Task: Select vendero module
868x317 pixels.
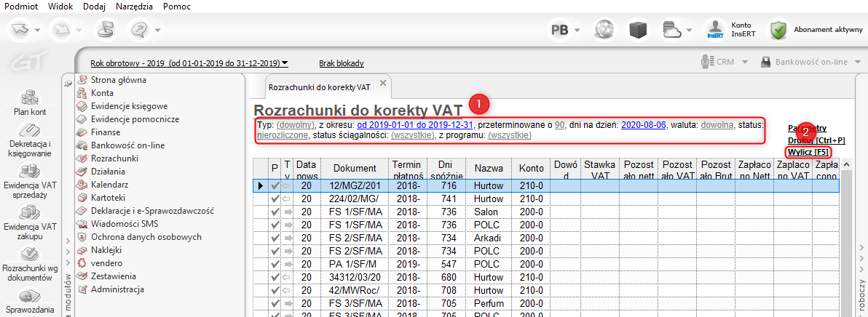Action: (107, 263)
